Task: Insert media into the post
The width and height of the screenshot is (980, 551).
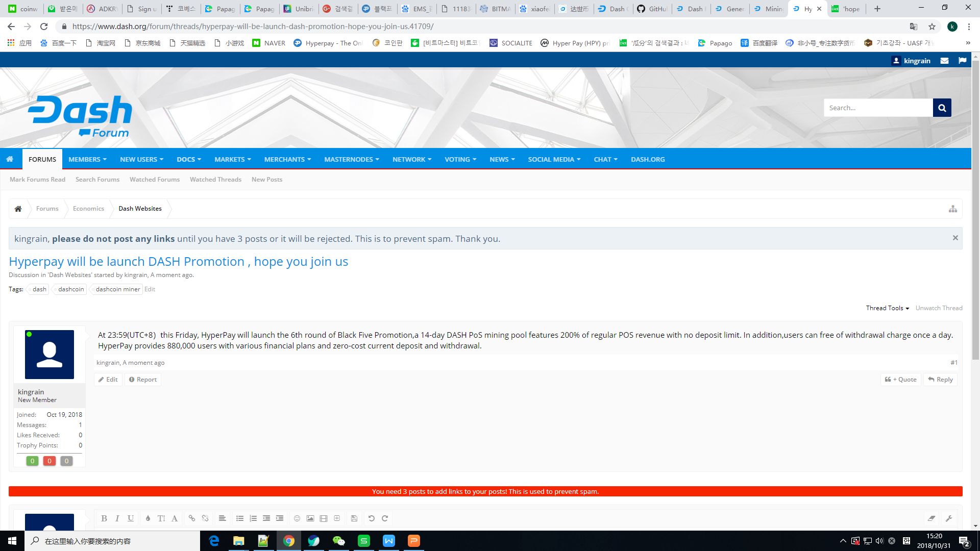Action: tap(324, 518)
